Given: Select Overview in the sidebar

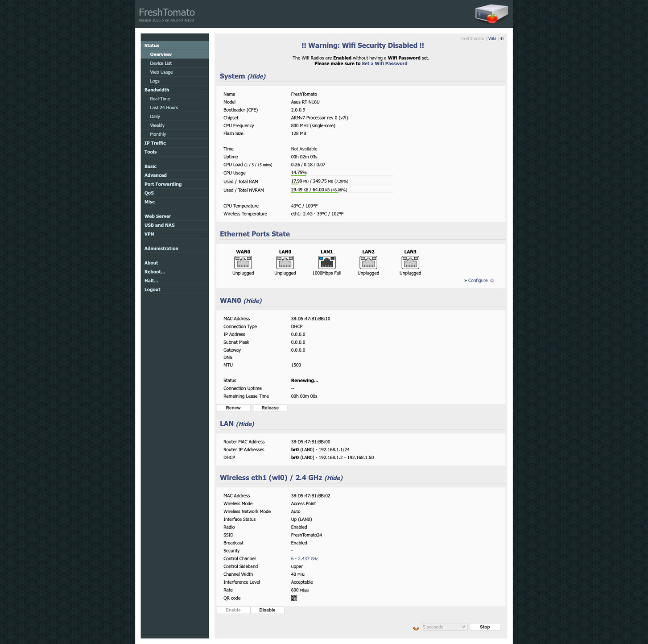Looking at the screenshot, I should [x=175, y=54].
